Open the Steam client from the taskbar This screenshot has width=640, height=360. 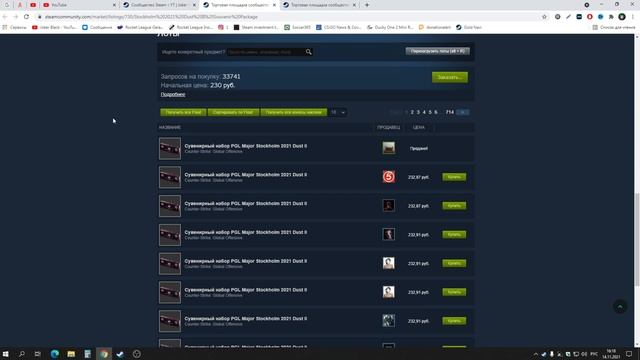click(120, 354)
